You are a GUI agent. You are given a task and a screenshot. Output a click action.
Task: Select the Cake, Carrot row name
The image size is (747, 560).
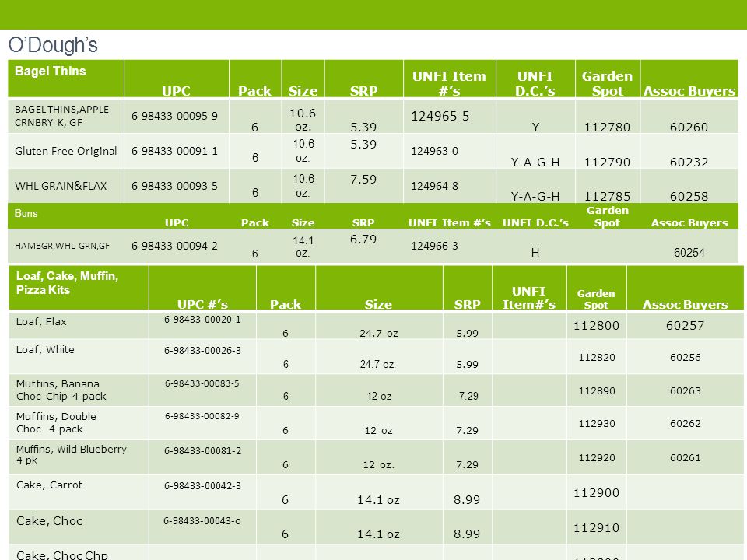50,485
